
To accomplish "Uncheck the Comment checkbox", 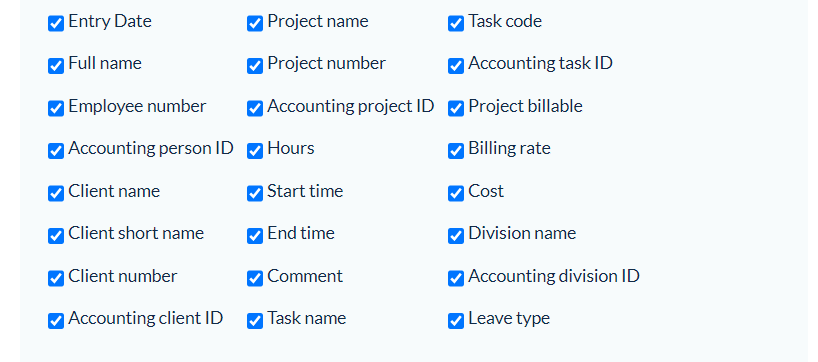I will (255, 279).
